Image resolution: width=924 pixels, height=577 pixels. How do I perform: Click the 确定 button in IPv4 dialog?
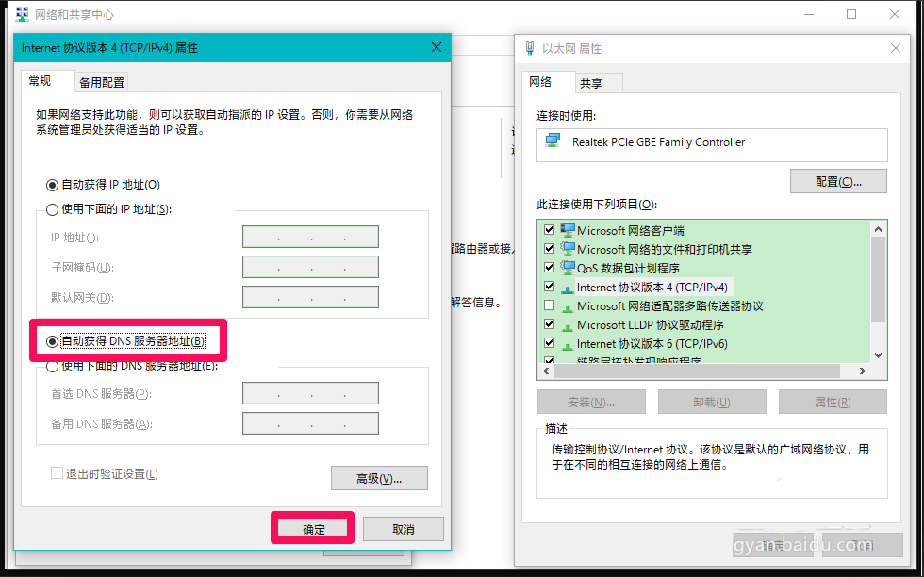313,529
